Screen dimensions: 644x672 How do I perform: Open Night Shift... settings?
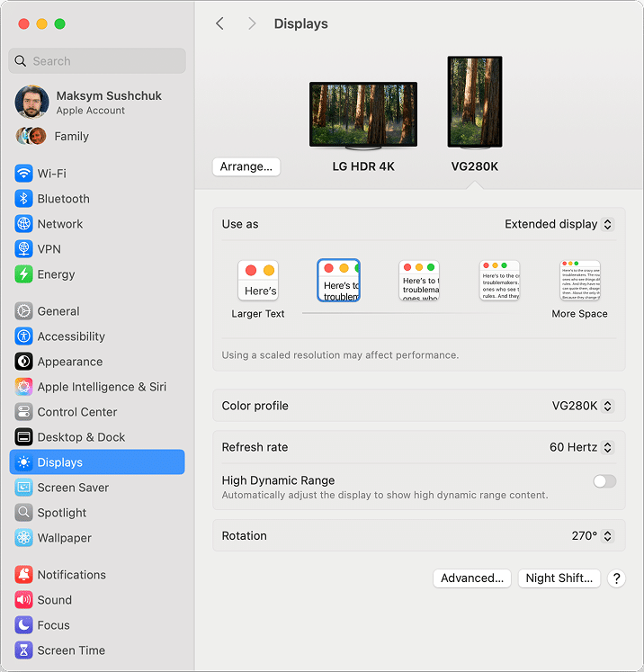click(x=559, y=578)
